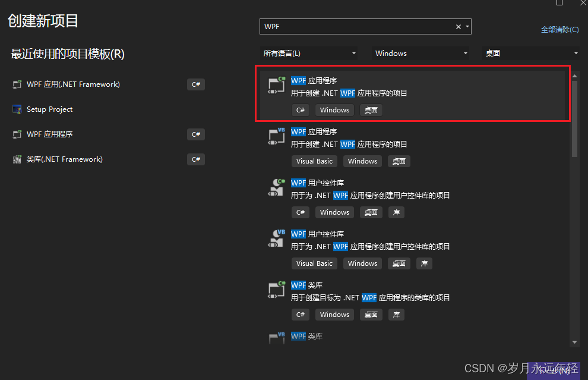588x380 pixels.
Task: Click the 库 tag under C# WPF 类库
Action: (396, 315)
